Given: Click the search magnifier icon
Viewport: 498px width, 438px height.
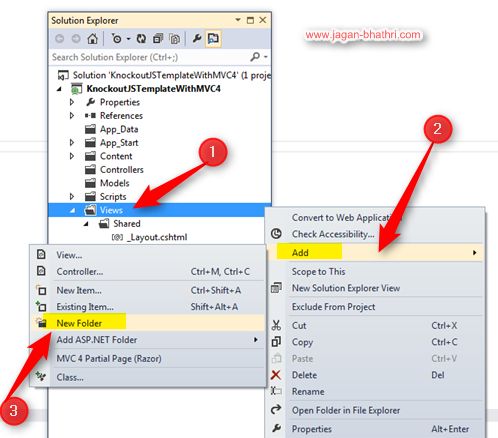Looking at the screenshot, I should [x=255, y=57].
